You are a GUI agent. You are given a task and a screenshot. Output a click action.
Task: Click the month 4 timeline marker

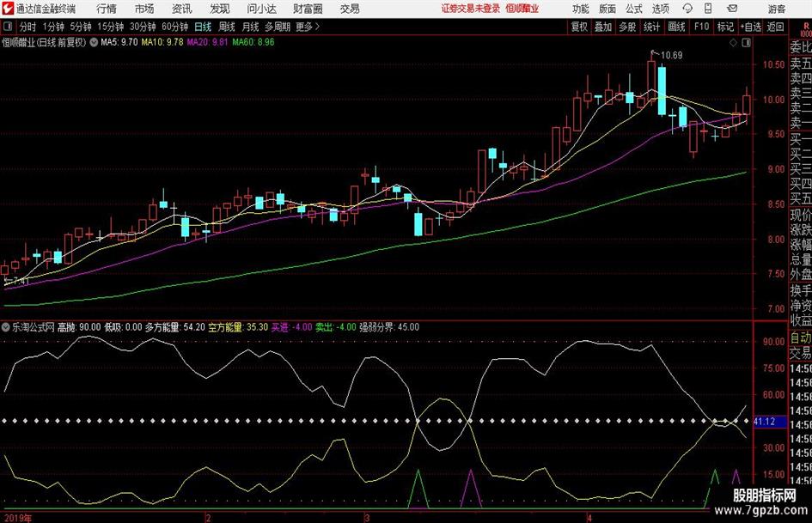(x=589, y=518)
